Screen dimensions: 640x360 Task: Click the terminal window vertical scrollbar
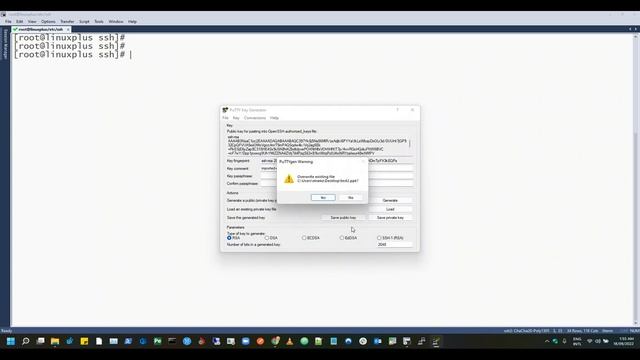tap(635, 180)
